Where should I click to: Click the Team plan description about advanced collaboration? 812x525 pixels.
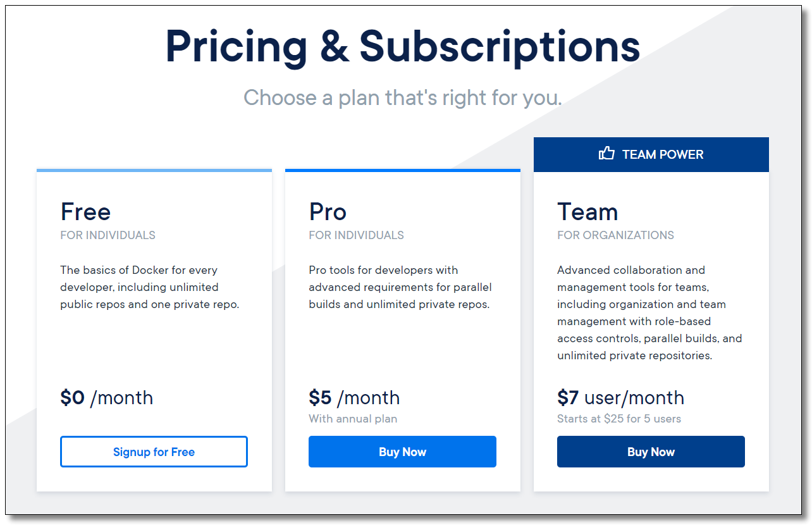[x=649, y=312]
